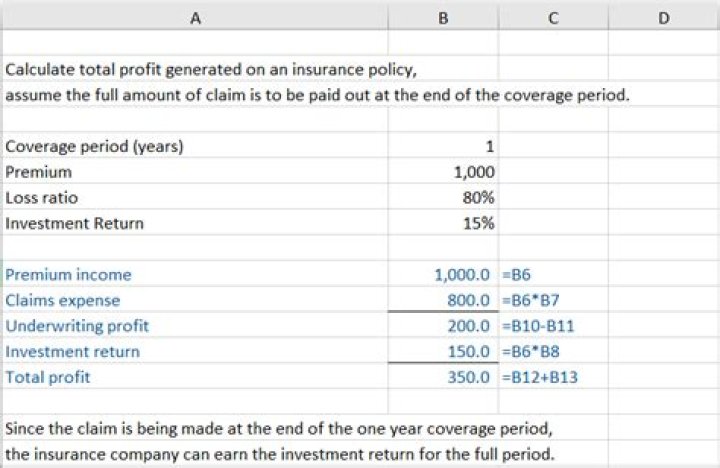720x468 pixels.
Task: Select the 'Premium' label cell
Action: [x=195, y=172]
